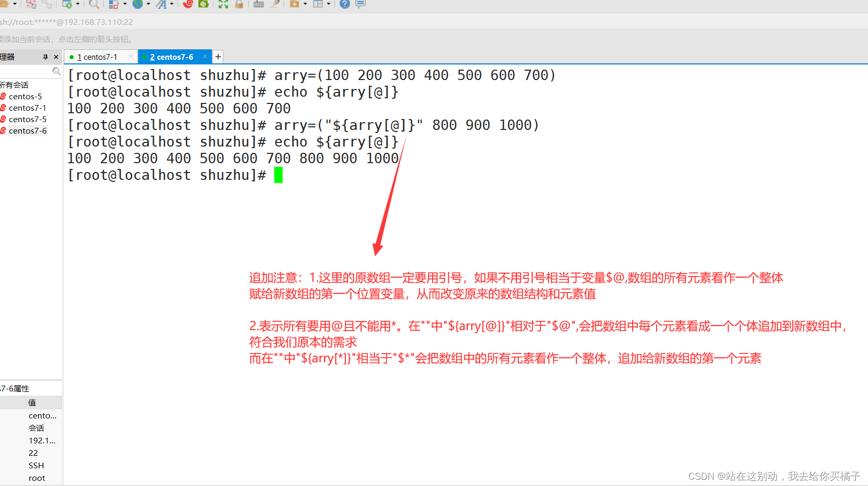Click the session manager search icon
The width and height of the screenshot is (868, 486).
(x=56, y=71)
